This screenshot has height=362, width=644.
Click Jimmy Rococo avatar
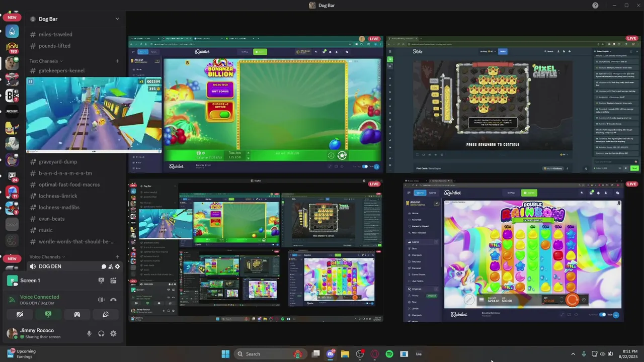[x=12, y=333]
